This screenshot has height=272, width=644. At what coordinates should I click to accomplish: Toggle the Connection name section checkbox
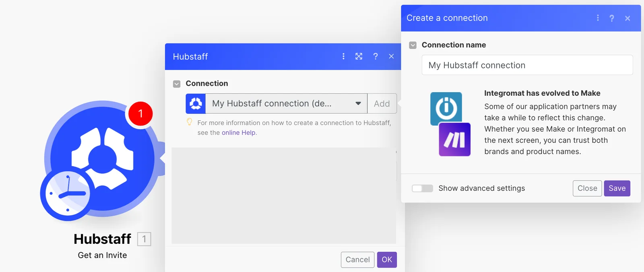tap(413, 45)
